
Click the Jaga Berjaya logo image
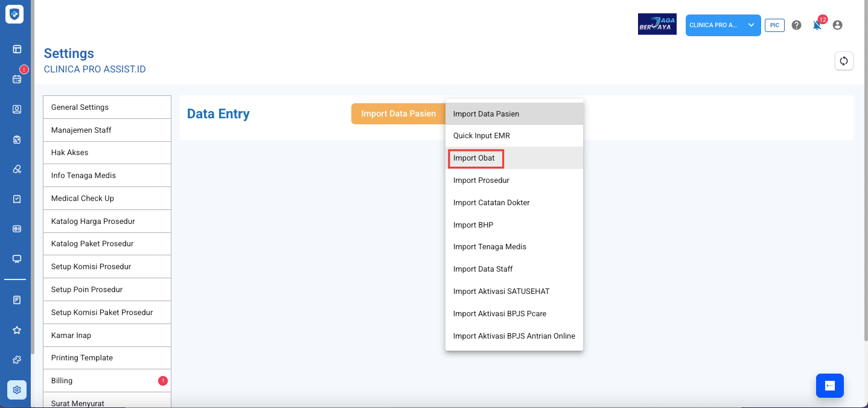pos(657,25)
